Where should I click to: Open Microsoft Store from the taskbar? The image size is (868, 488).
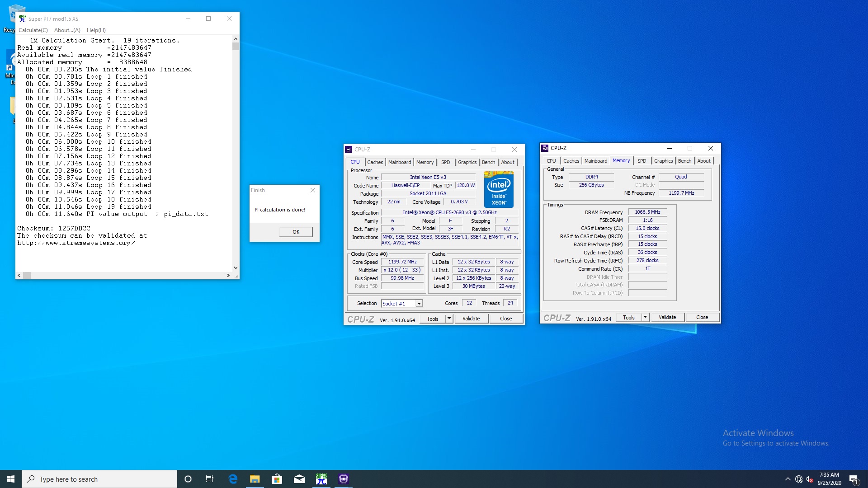point(277,479)
